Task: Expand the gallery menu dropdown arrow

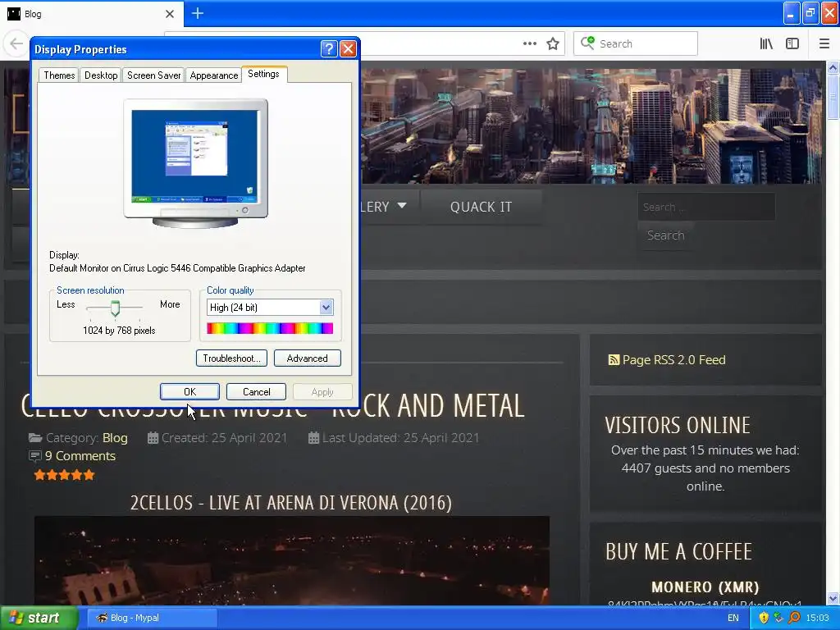Action: pyautogui.click(x=402, y=206)
